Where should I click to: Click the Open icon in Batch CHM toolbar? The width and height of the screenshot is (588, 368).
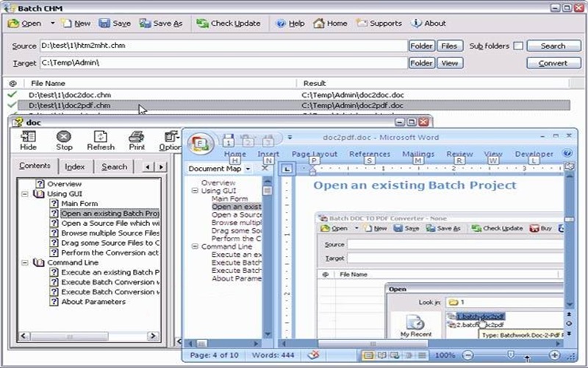tap(13, 24)
